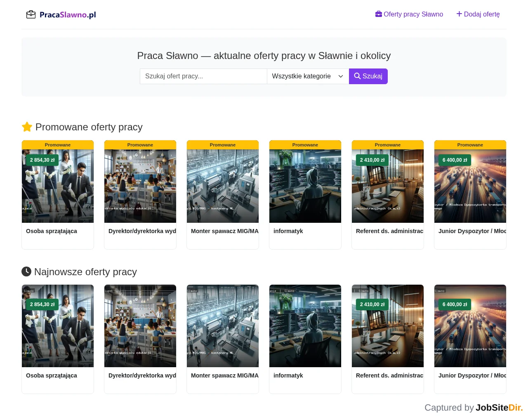Click the 2 410,00 zł badge in promoted offers
This screenshot has width=528, height=420.
[372, 160]
